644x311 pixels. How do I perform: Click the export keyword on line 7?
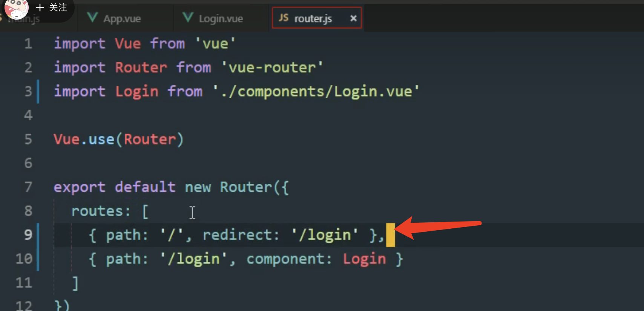click(x=80, y=187)
